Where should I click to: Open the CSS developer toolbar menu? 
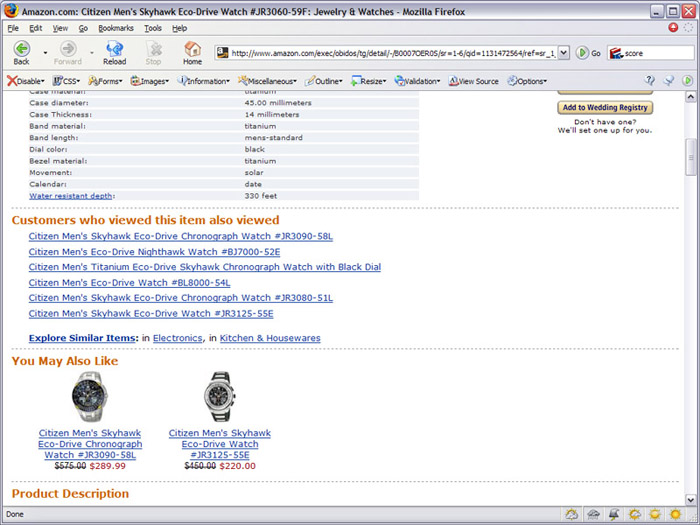point(66,81)
